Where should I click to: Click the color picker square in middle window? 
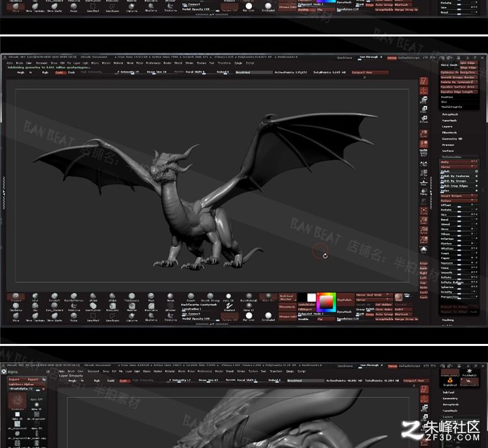click(x=326, y=302)
